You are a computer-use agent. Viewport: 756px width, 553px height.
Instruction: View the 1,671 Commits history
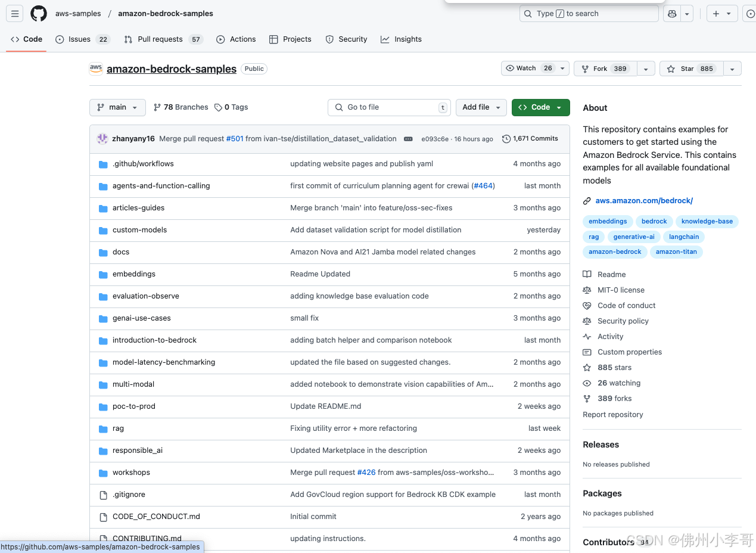pyautogui.click(x=530, y=139)
